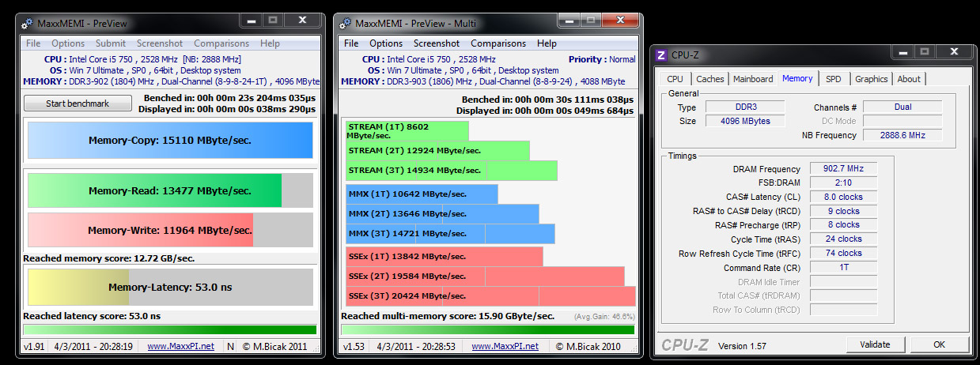Click the Memory-Write 11964 MByte/sec bar

tap(170, 230)
